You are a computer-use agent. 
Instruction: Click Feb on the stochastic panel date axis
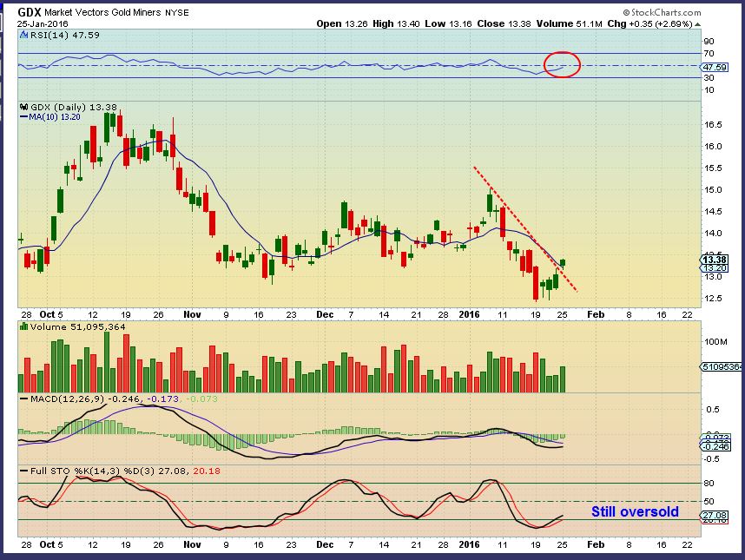[596, 544]
